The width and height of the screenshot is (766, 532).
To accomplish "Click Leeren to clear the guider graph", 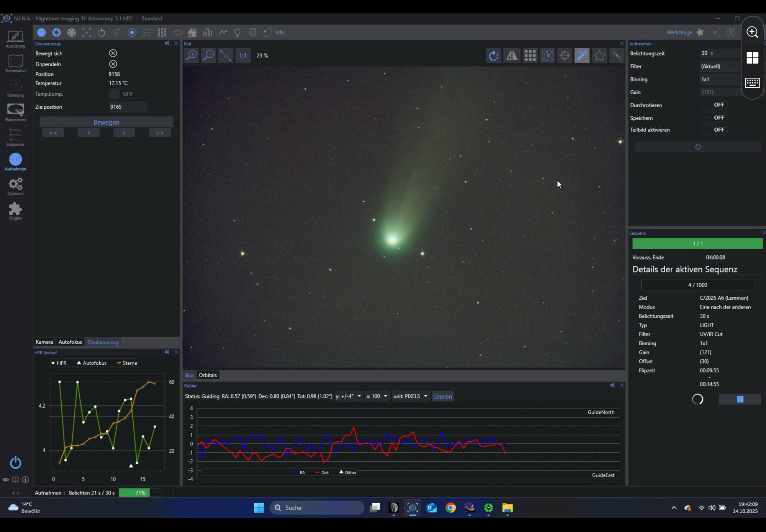I will point(442,397).
